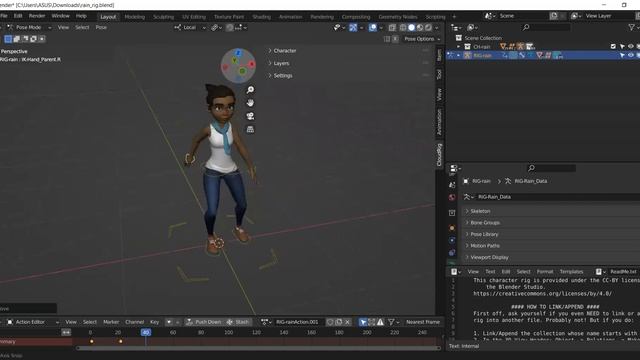The height and width of the screenshot is (360, 640).
Task: Click RIG-Rain_Data name field
Action: (558, 197)
